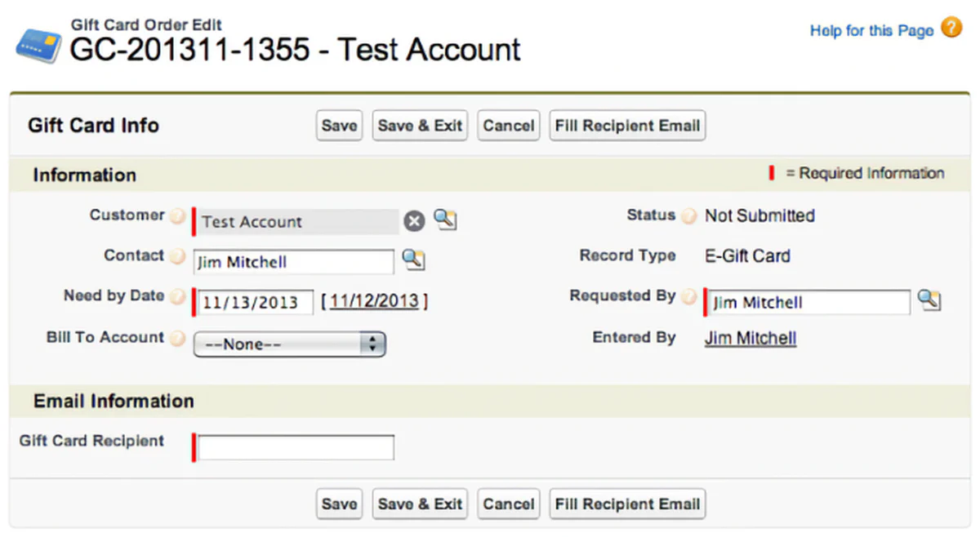Click the Entered By help bubble
Screen dimensions: 980x537
[688, 336]
